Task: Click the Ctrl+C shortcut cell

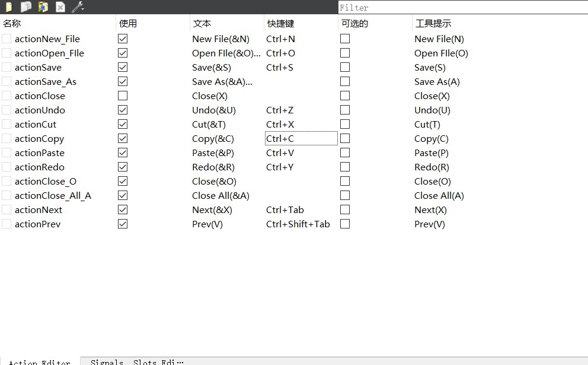Action: (301, 138)
